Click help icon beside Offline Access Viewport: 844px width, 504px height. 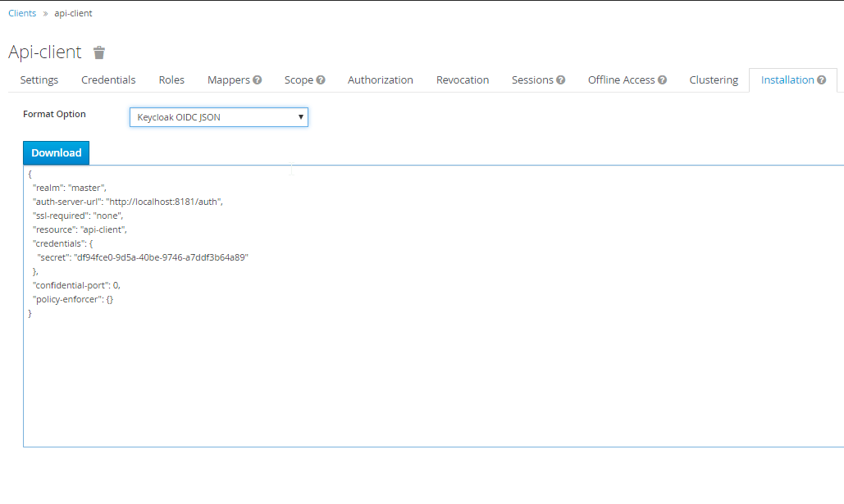point(662,80)
